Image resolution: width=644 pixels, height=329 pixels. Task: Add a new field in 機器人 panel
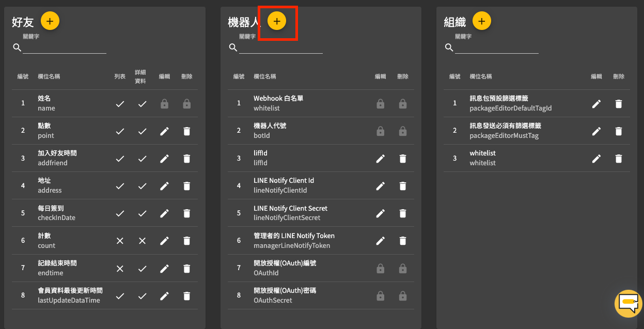277,21
